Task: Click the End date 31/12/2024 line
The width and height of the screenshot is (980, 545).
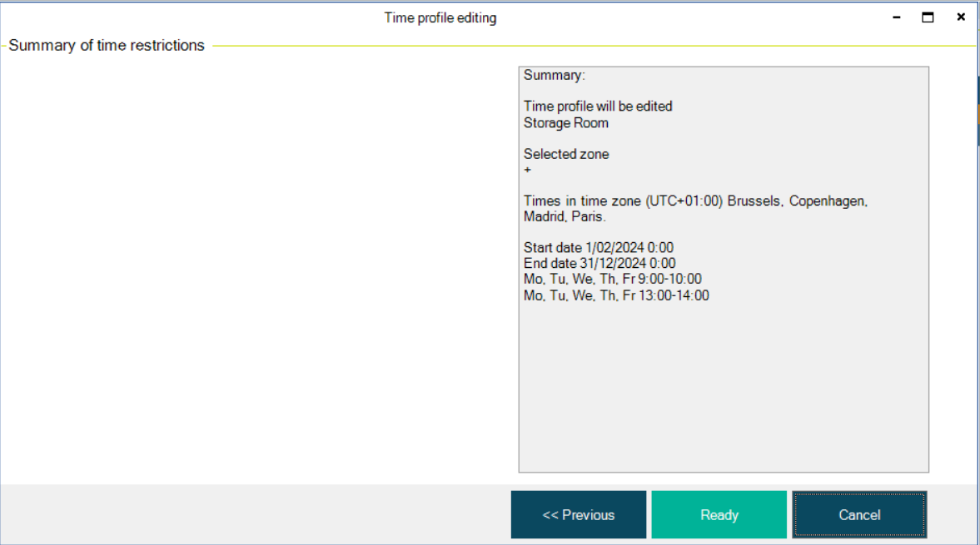Action: pos(599,264)
